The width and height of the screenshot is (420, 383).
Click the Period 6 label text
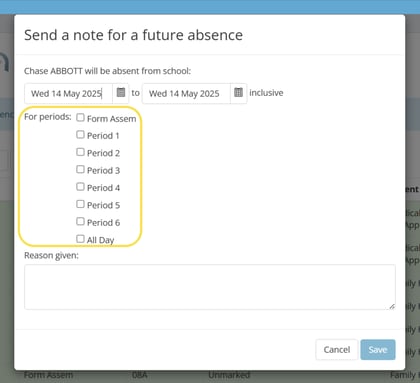(x=103, y=222)
